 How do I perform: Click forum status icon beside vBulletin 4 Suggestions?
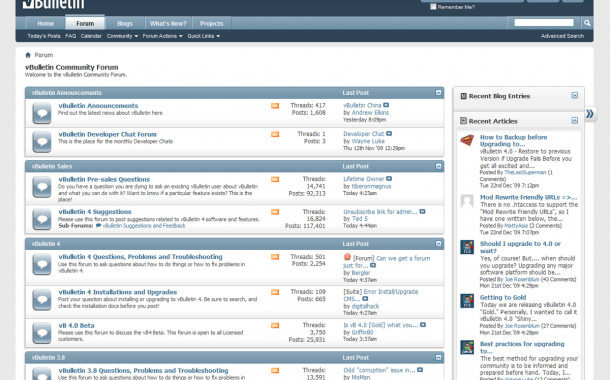coord(42,219)
